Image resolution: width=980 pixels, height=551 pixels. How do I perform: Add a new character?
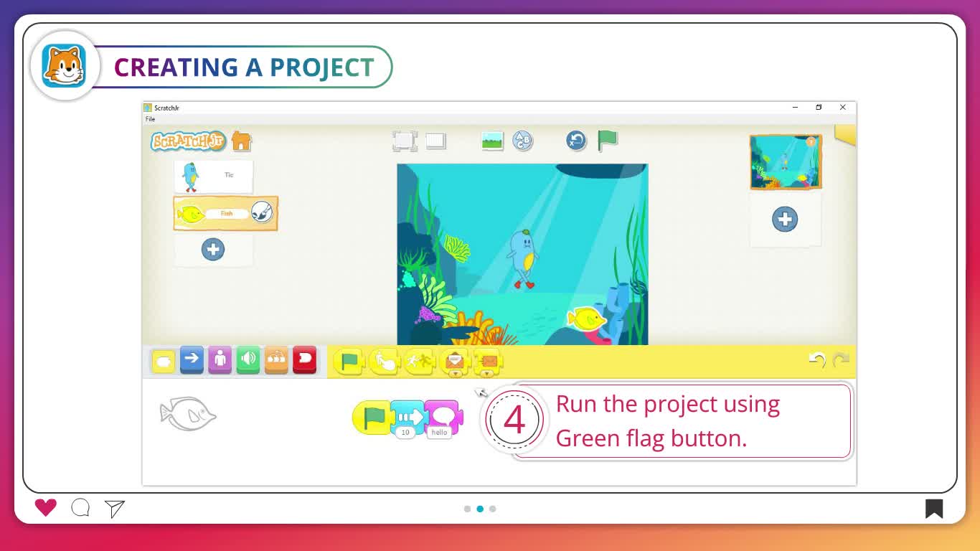point(213,250)
